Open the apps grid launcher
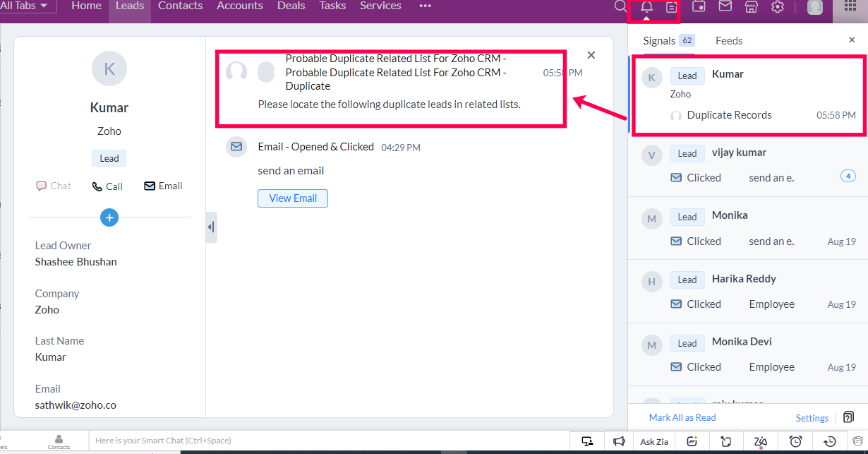This screenshot has height=454, width=868. (x=851, y=6)
